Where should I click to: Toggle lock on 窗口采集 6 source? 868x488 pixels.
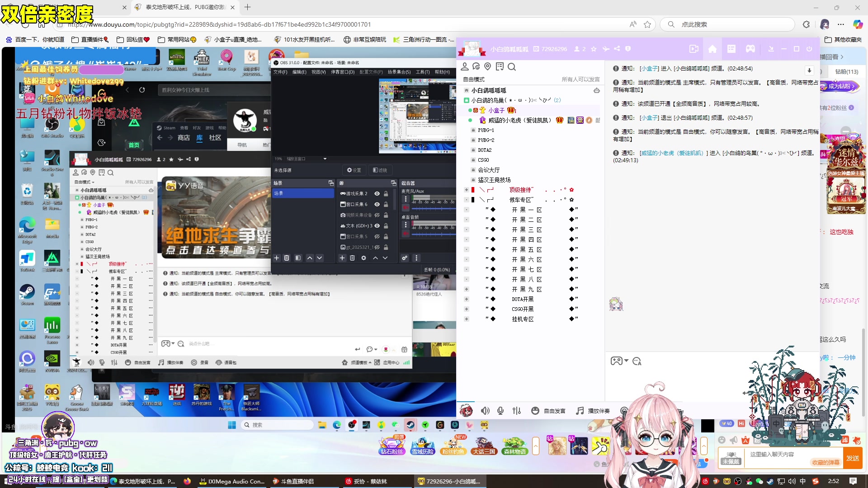click(386, 204)
